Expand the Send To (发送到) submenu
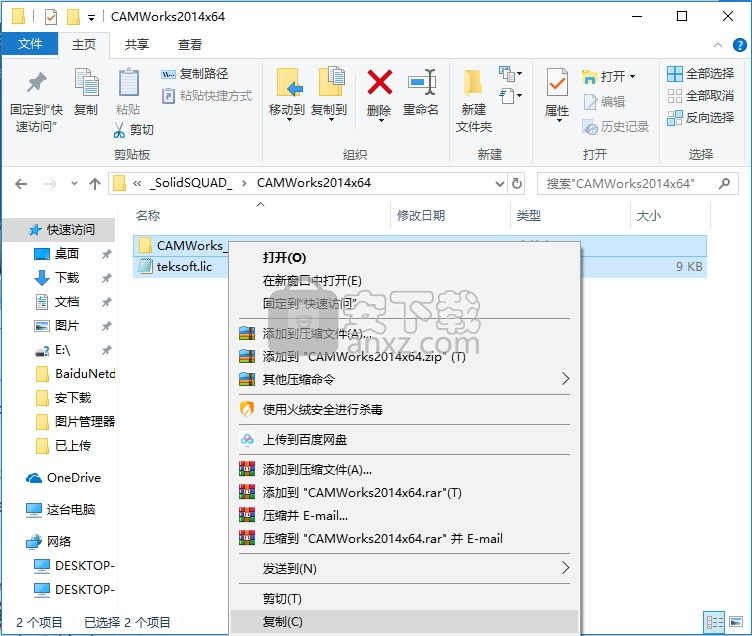The width and height of the screenshot is (752, 636). coord(404,568)
